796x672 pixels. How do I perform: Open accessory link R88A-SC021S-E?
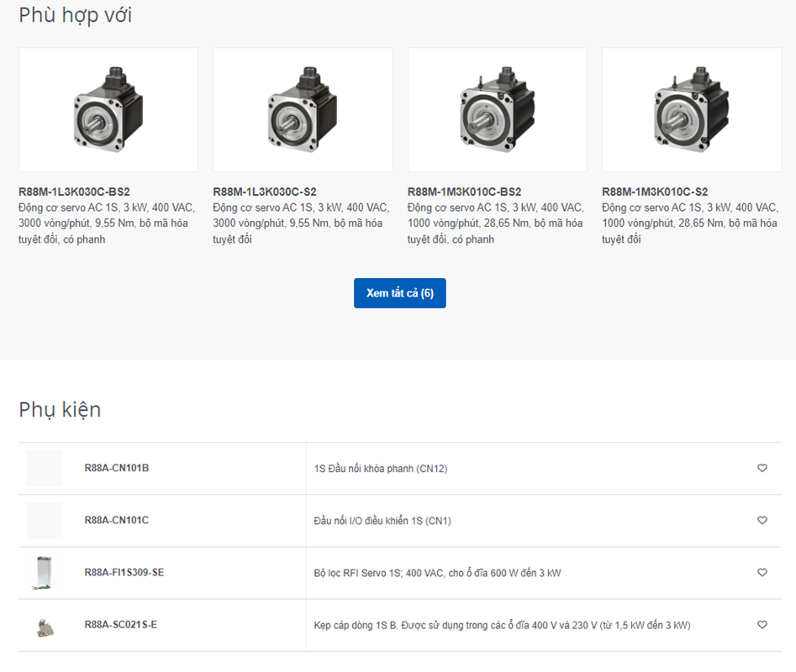pyautogui.click(x=121, y=625)
